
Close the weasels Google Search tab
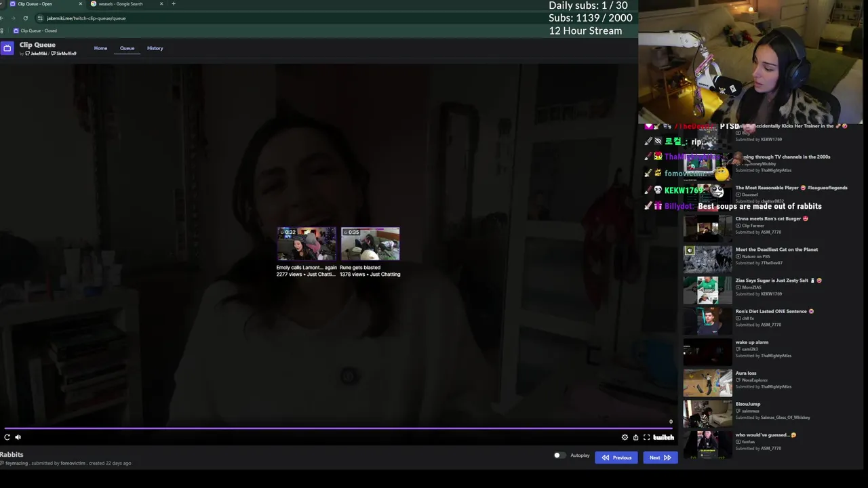(161, 4)
